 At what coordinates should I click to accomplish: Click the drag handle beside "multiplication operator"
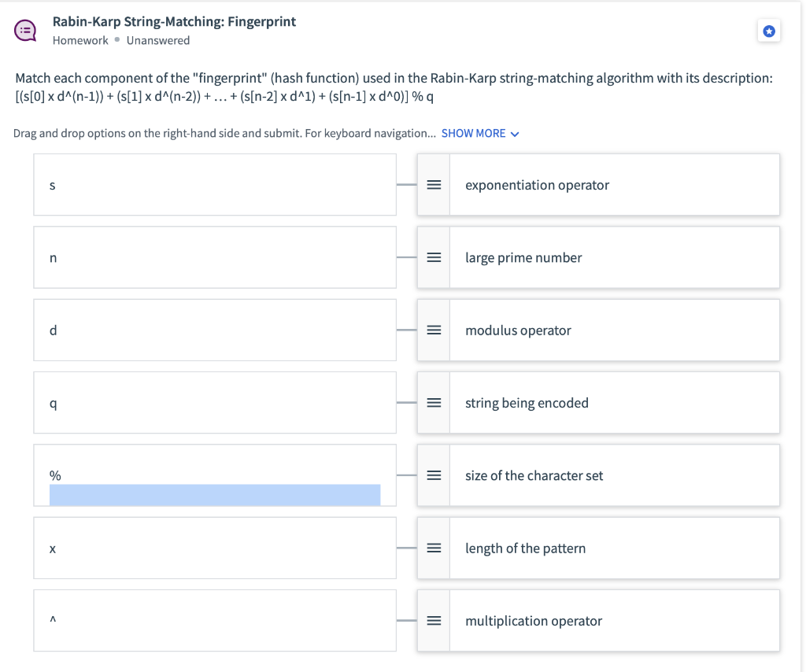(x=433, y=620)
